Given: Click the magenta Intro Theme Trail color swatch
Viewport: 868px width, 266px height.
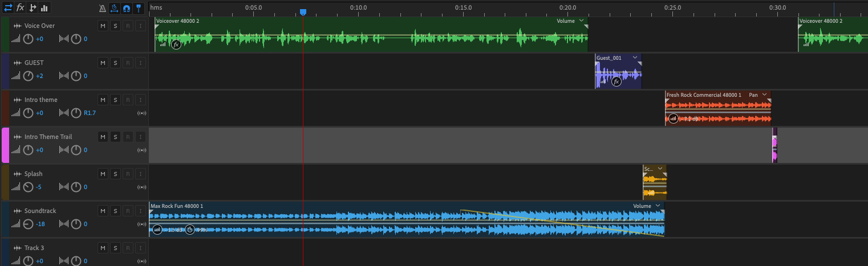Looking at the screenshot, I should 5,145.
